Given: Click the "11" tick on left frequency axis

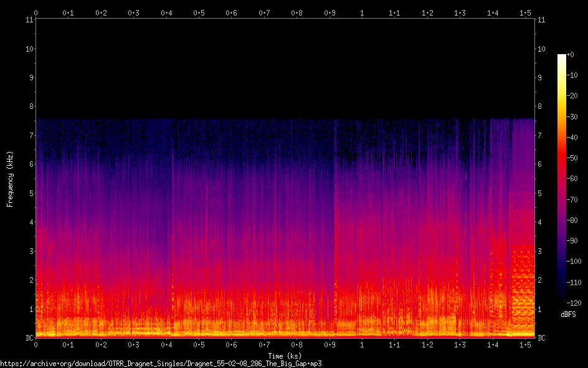Looking at the screenshot, I should [29, 20].
